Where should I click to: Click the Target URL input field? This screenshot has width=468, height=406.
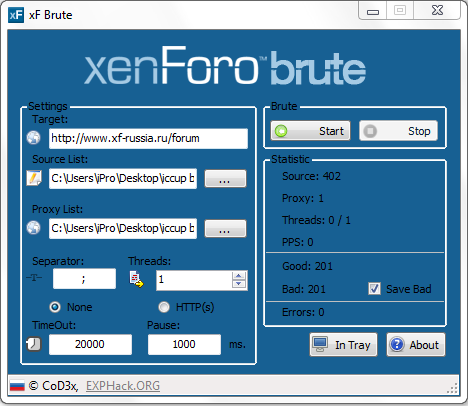click(x=148, y=138)
